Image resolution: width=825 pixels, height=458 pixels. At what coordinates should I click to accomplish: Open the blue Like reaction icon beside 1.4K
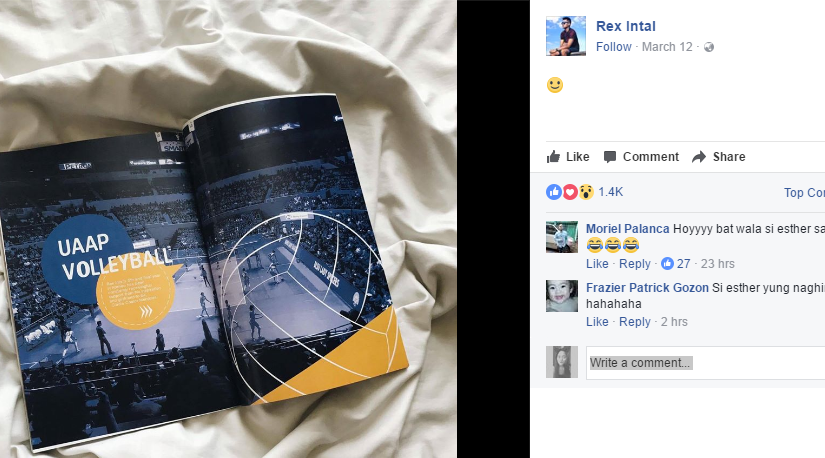pos(554,192)
